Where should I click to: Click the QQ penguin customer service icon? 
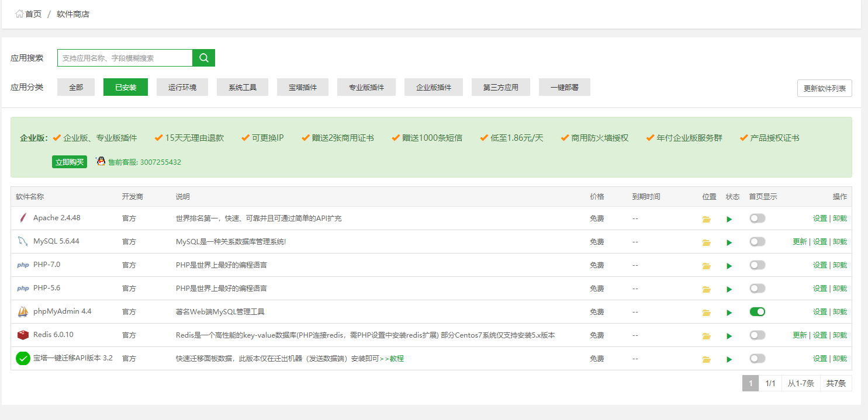coord(101,161)
